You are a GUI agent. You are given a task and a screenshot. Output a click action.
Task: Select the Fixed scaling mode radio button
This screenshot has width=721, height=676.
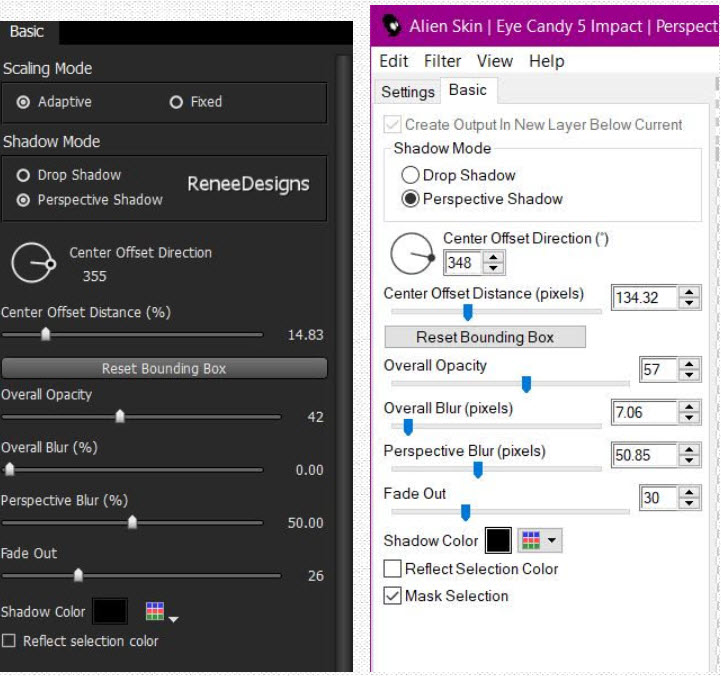176,102
